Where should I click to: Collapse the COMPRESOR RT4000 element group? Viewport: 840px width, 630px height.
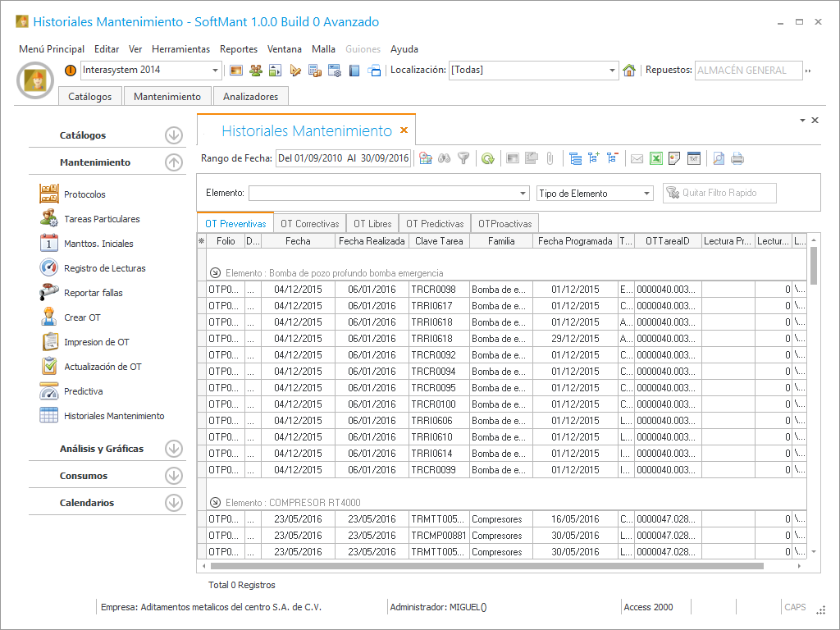coord(215,502)
